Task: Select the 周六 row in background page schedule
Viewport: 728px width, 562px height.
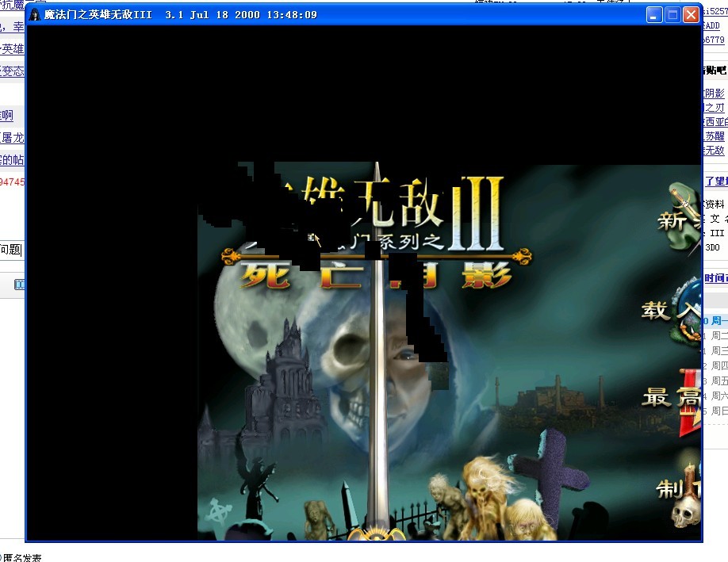Action: click(715, 396)
